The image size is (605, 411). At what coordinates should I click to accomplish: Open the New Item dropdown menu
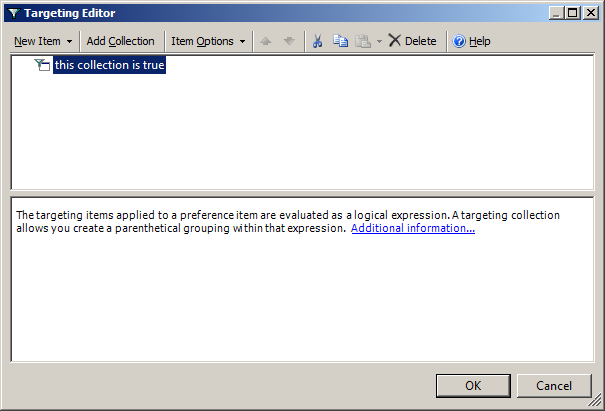click(x=42, y=41)
